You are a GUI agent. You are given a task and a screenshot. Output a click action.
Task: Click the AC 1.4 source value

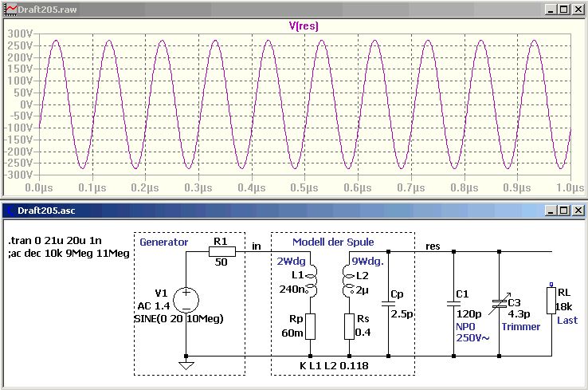pyautogui.click(x=154, y=306)
